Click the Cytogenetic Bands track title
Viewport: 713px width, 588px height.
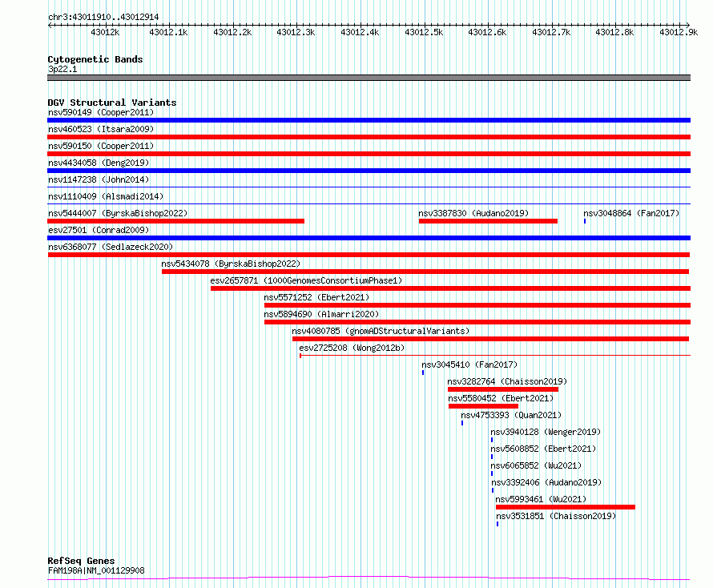click(95, 59)
